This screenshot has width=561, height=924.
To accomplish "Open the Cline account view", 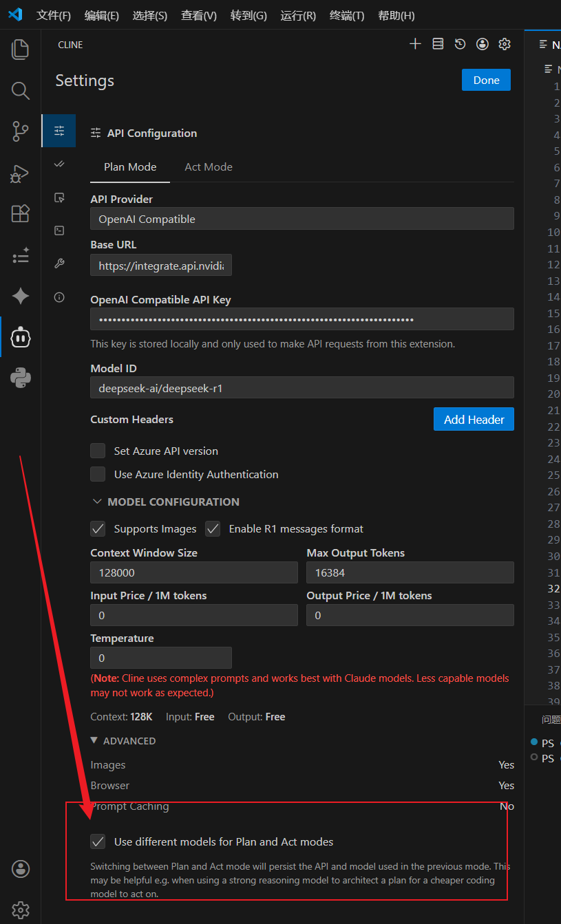I will (482, 43).
